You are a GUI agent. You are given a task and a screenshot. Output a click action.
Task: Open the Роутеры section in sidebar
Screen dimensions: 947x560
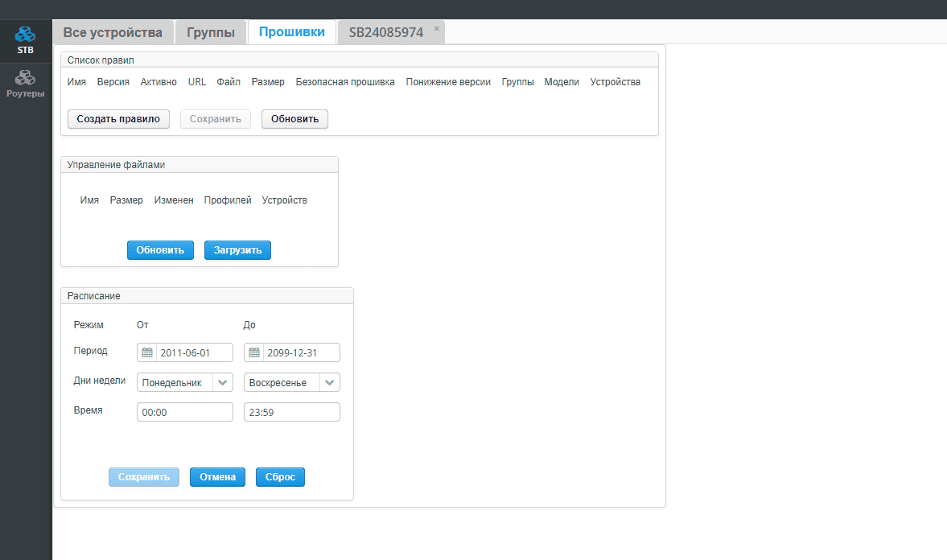tap(26, 84)
